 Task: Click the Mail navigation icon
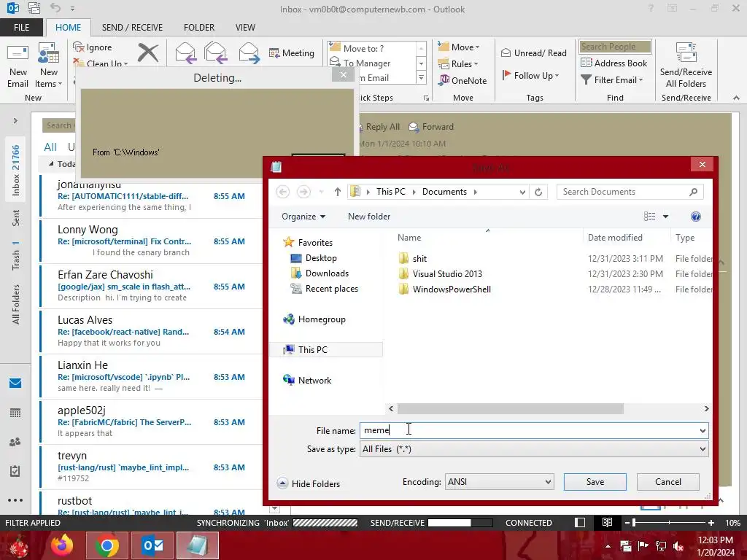point(15,383)
